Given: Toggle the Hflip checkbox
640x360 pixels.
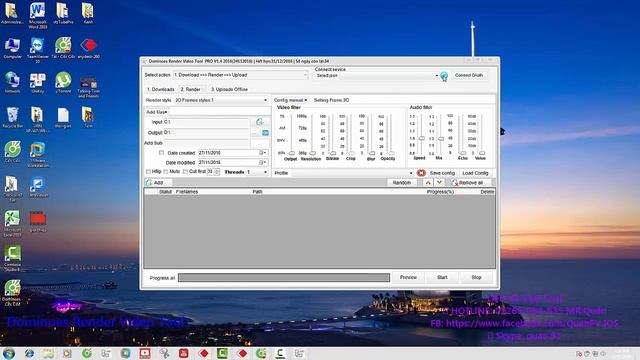Looking at the screenshot, I should tap(148, 172).
